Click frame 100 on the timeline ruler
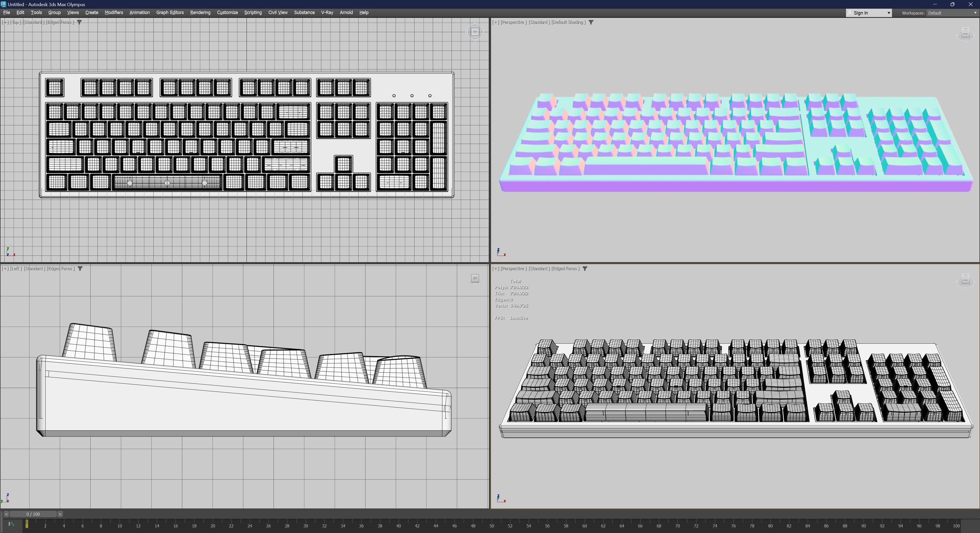This screenshot has height=533, width=980. (956, 526)
